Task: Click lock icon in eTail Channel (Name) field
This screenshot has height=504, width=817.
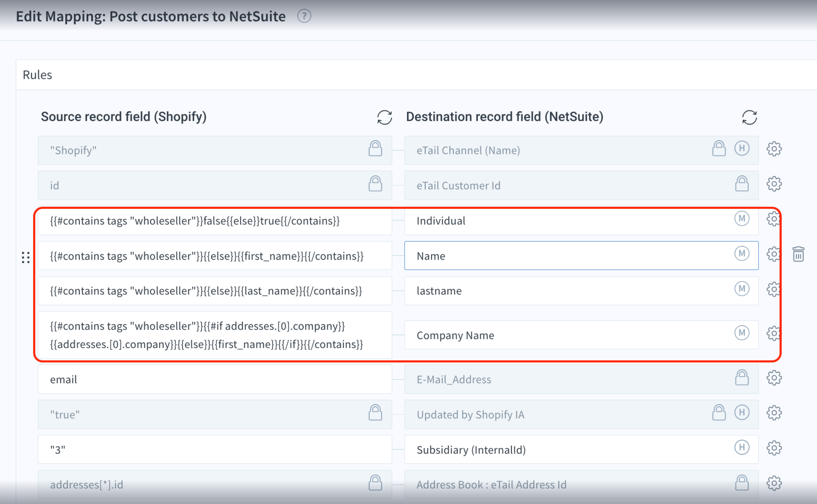Action: tap(719, 148)
